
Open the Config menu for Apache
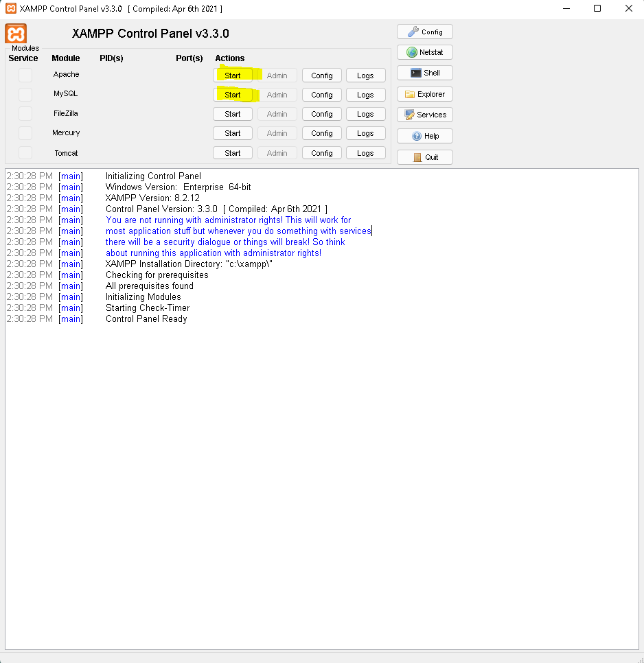[x=321, y=75]
